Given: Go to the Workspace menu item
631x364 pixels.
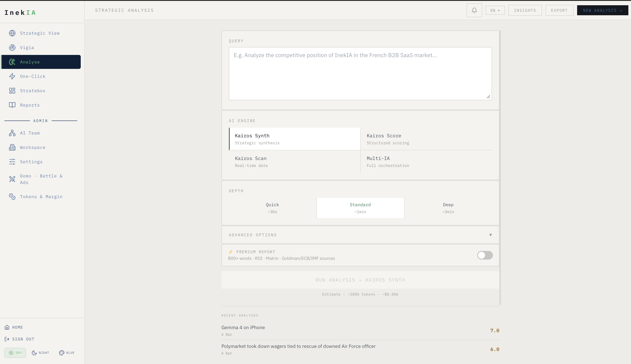Looking at the screenshot, I should (x=33, y=148).
